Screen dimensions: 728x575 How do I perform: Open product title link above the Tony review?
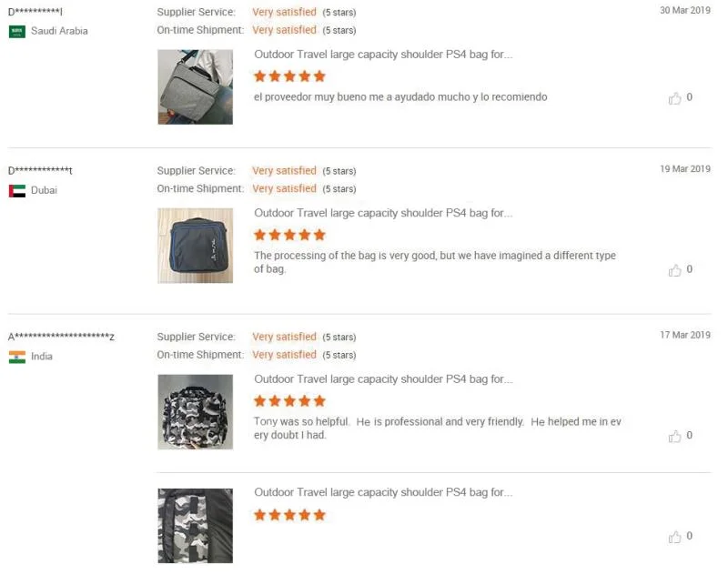click(383, 379)
